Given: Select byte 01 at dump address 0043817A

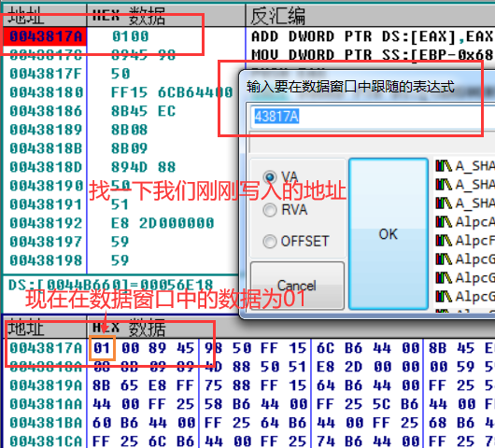Looking at the screenshot, I should coord(102,348).
